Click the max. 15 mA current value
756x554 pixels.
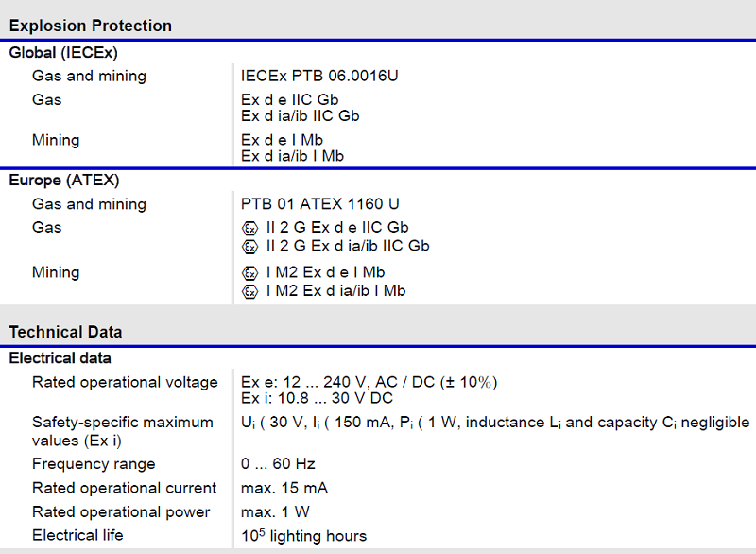[284, 488]
